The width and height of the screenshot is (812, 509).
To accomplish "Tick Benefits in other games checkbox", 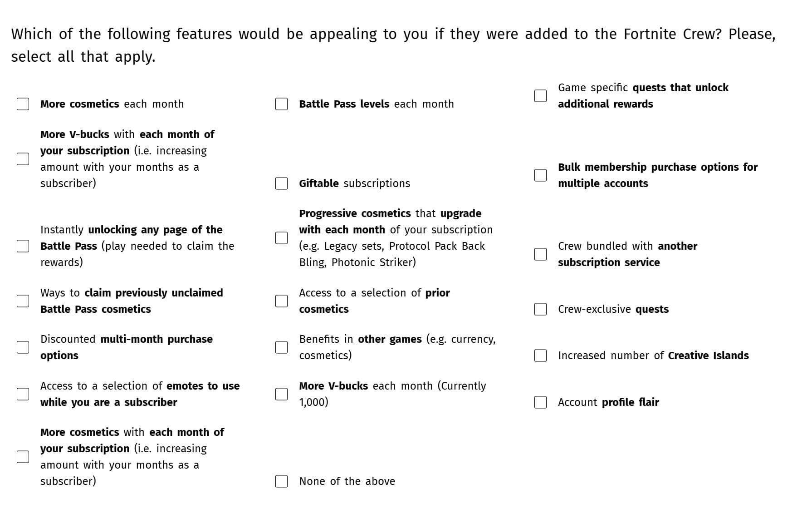I will (282, 347).
